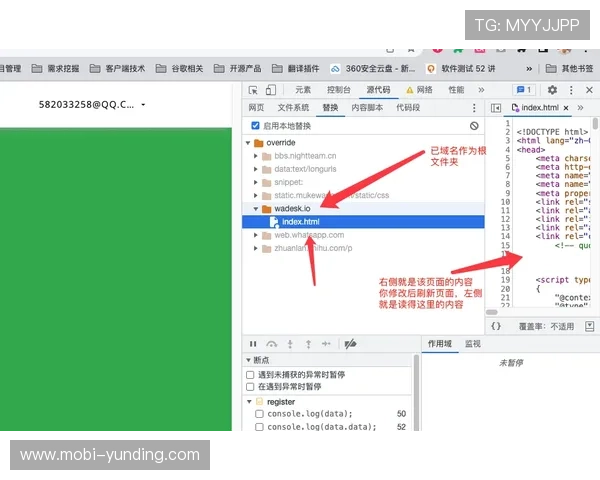Open DevTools settings gear

[552, 90]
